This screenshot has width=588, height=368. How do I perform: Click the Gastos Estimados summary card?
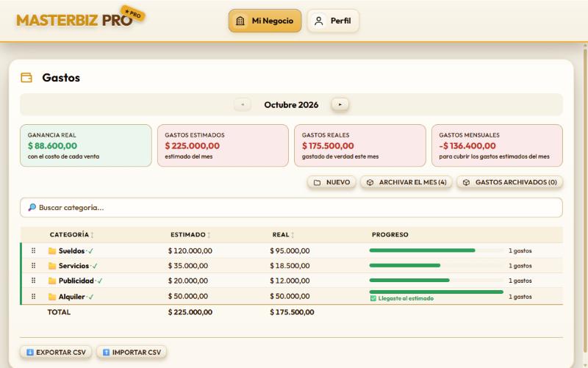pos(223,145)
